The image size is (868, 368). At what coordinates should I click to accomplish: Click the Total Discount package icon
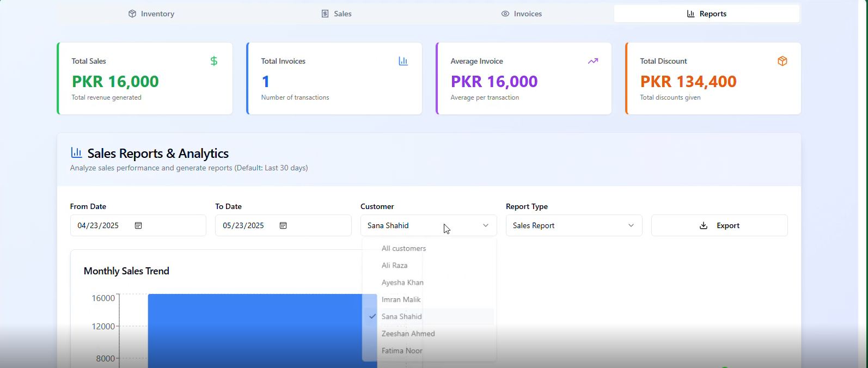(783, 61)
